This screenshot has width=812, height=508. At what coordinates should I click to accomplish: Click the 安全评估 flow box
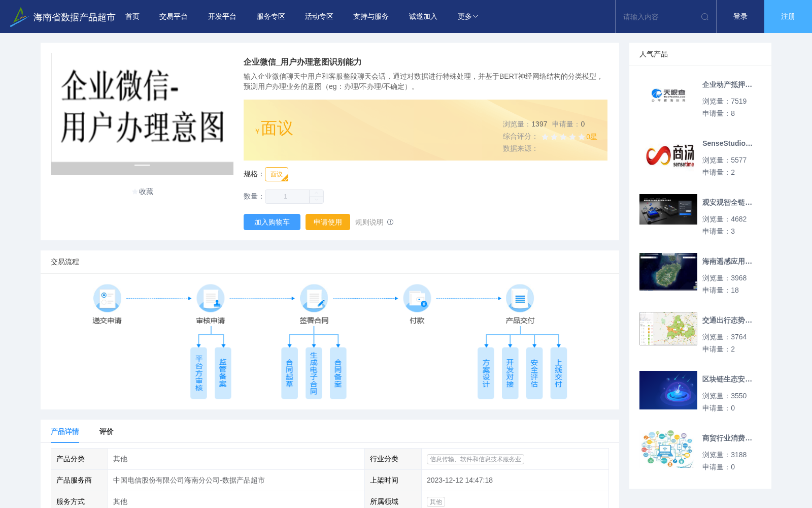pos(534,373)
